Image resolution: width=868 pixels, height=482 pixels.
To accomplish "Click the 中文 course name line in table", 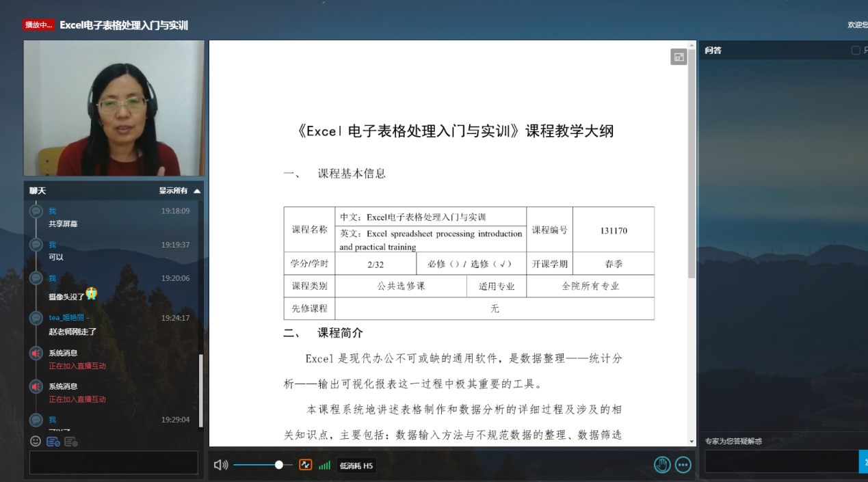I will [413, 217].
